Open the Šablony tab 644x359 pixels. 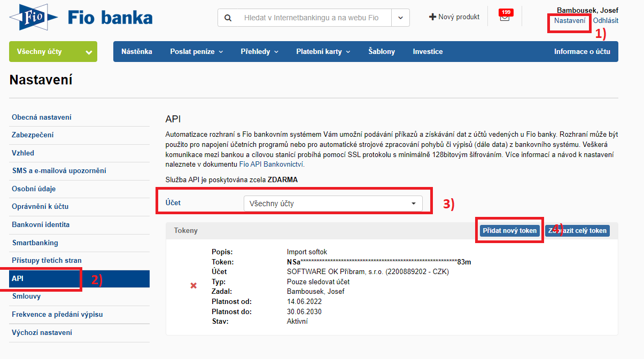click(x=382, y=52)
